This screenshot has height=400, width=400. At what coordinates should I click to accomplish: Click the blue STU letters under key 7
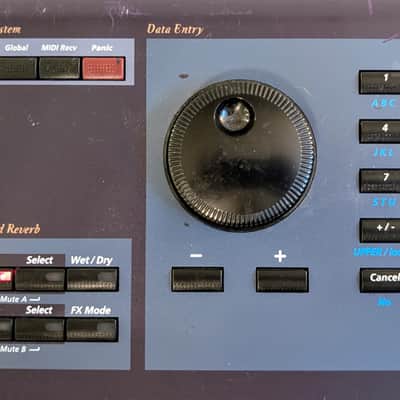tap(384, 202)
